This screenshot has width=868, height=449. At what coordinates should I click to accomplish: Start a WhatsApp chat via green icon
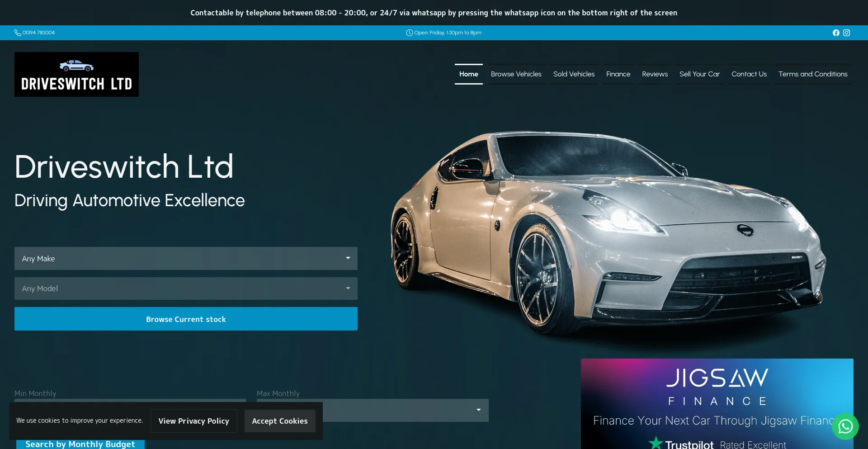click(845, 426)
